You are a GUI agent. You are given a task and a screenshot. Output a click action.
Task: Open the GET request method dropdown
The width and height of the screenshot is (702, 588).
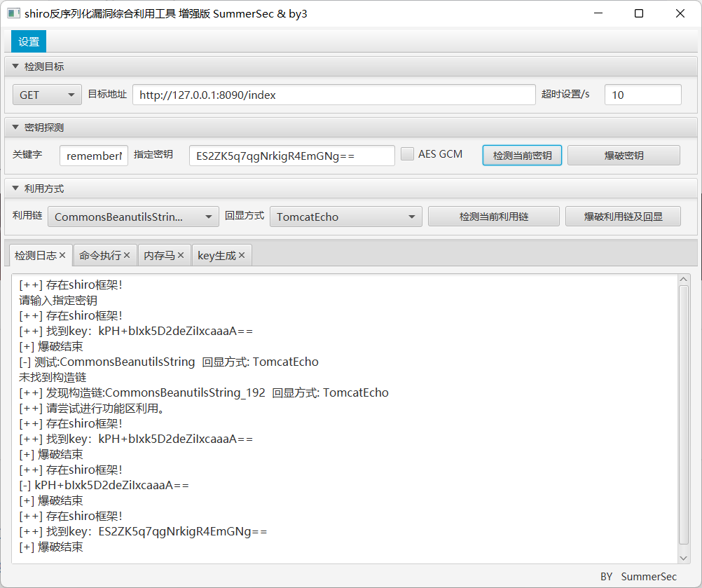[x=47, y=95]
